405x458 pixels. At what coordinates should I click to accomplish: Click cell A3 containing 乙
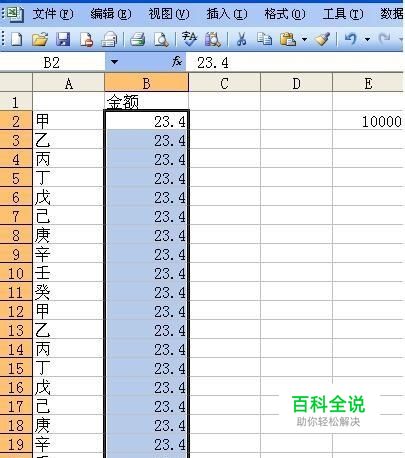click(68, 140)
